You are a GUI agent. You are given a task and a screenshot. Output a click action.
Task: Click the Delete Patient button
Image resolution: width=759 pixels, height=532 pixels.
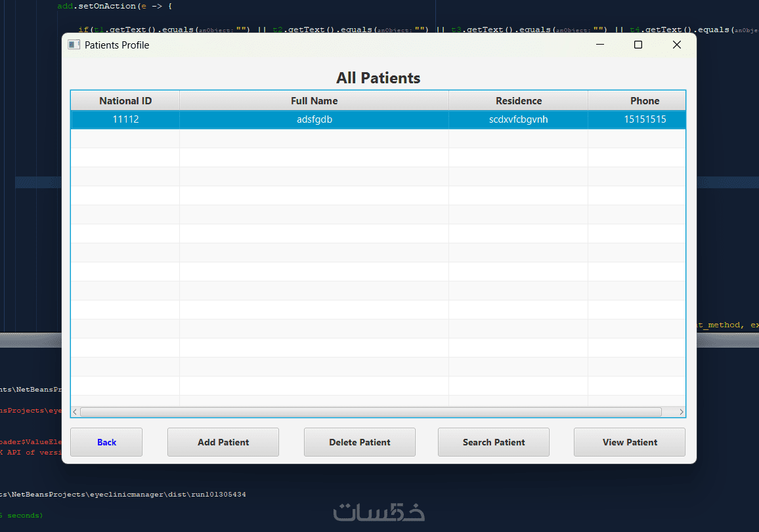[x=360, y=442]
